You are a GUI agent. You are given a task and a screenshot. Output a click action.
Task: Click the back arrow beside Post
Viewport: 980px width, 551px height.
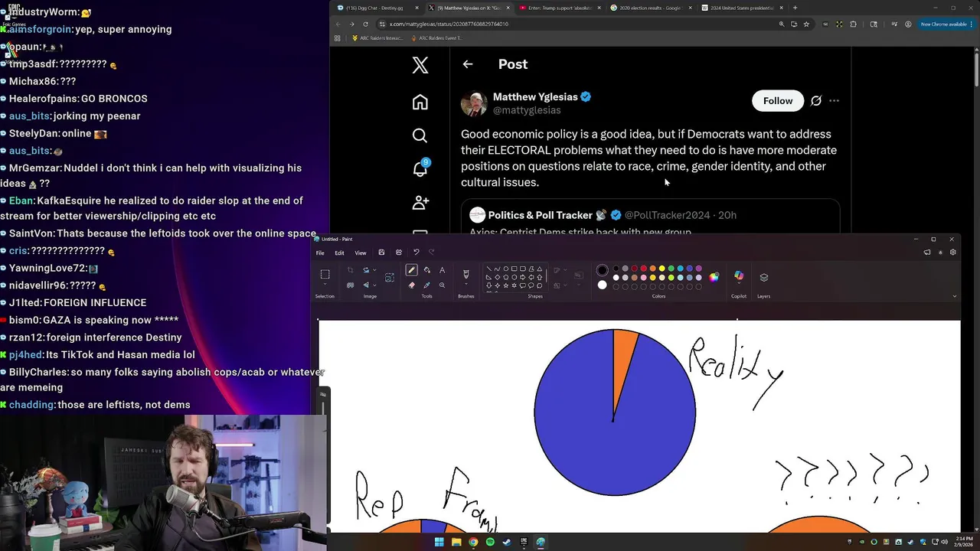[x=468, y=64]
